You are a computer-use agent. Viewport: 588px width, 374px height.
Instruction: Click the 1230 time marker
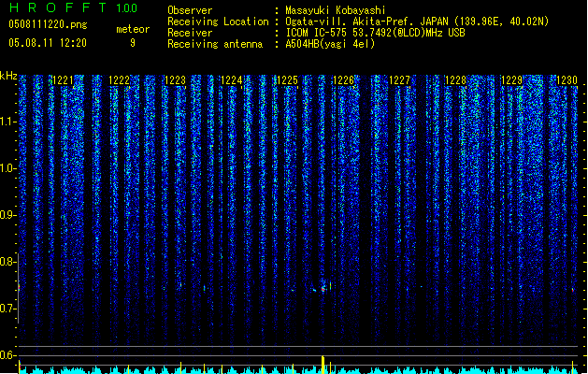tap(567, 79)
